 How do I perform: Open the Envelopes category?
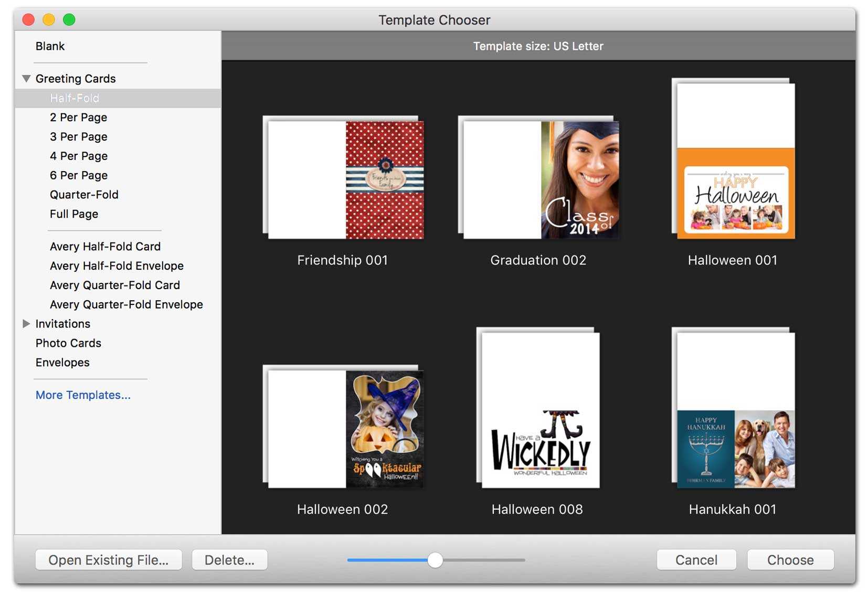pyautogui.click(x=62, y=363)
